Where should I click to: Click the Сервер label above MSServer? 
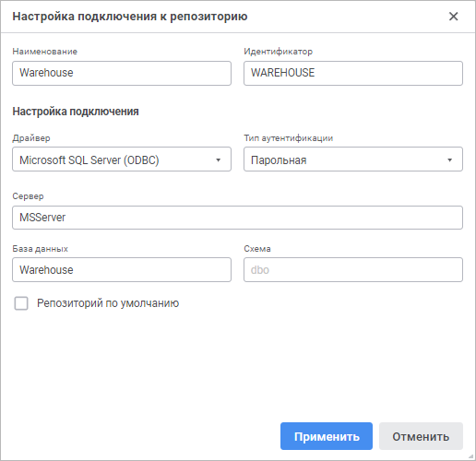click(28, 196)
